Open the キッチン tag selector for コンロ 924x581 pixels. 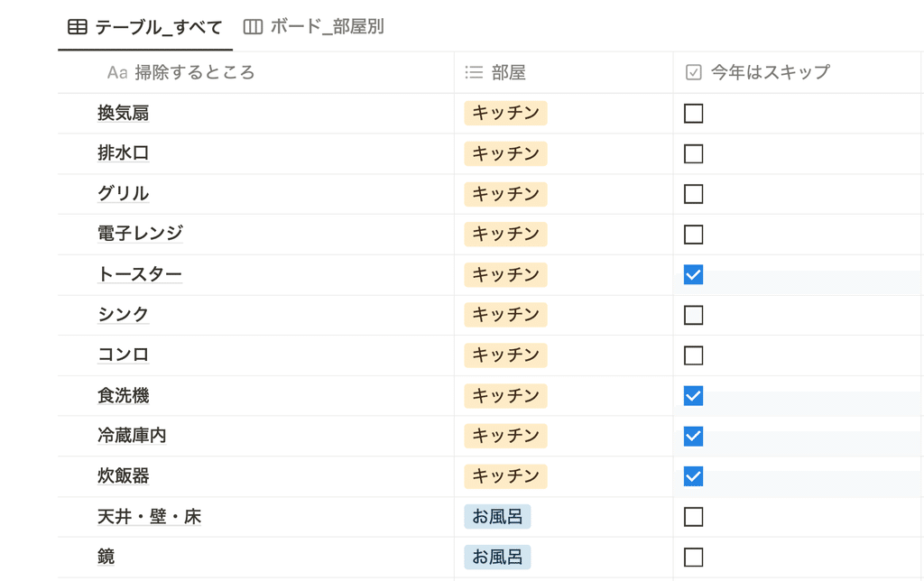tap(505, 355)
